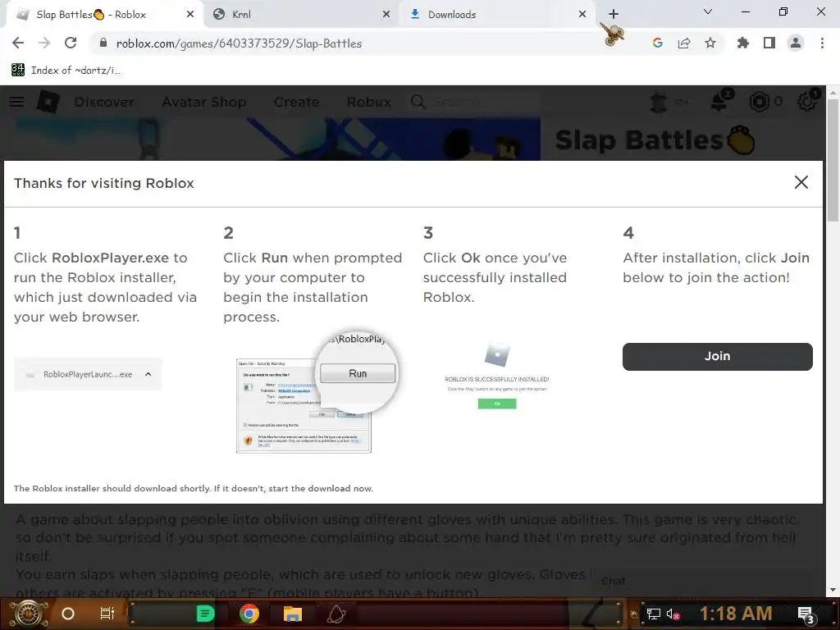
Task: Open the Create page
Action: point(296,102)
